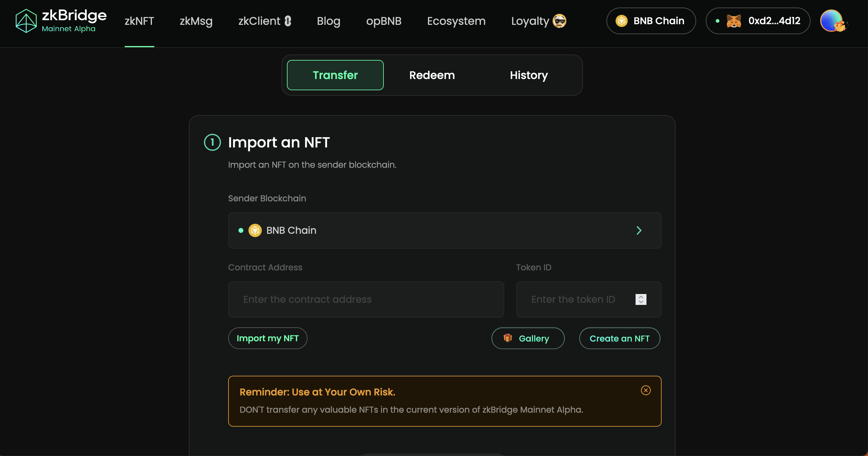This screenshot has height=456, width=868.
Task: Click the zkClient lock icon
Action: click(x=288, y=21)
